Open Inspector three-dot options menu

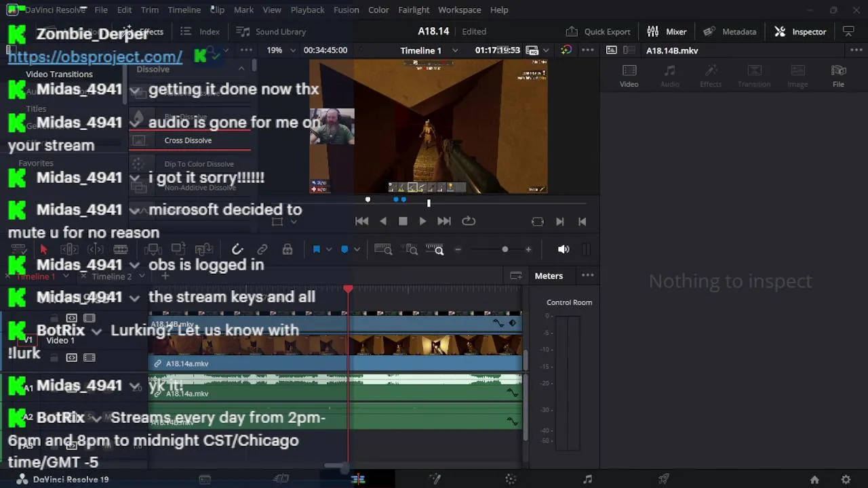856,50
